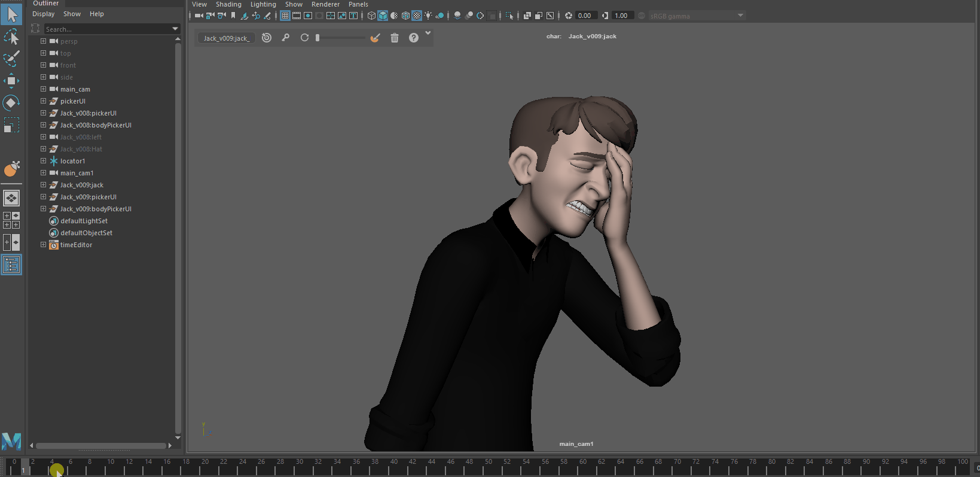This screenshot has height=477, width=980.
Task: Click the Jack_v009:jack_ namespace button
Action: pos(227,38)
